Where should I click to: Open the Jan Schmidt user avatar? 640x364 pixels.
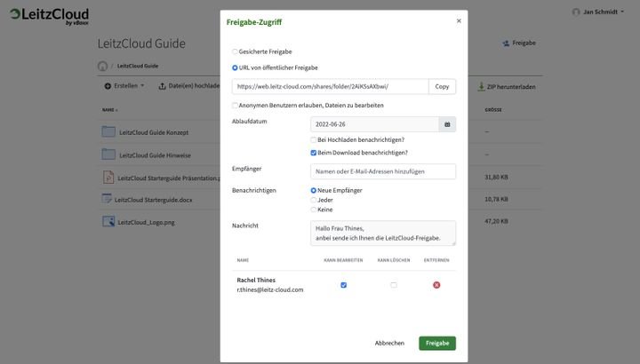tap(576, 12)
